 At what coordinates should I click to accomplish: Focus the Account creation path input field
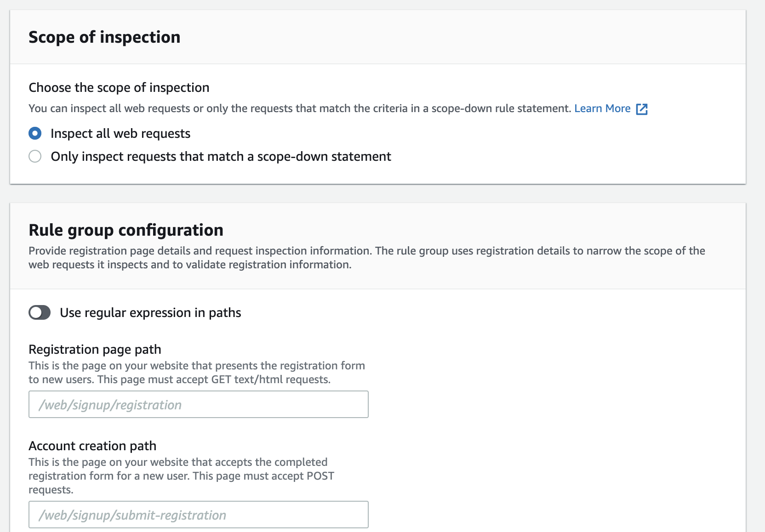pyautogui.click(x=199, y=515)
